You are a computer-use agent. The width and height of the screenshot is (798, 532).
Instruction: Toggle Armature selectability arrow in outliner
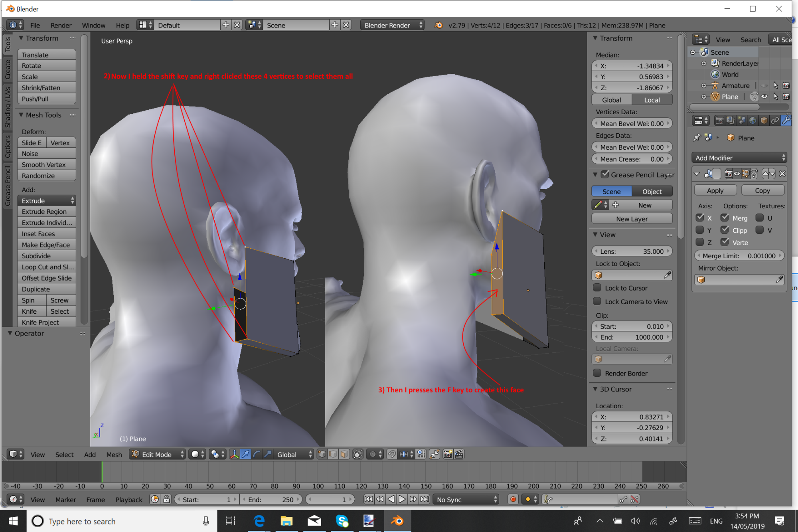[x=776, y=85]
